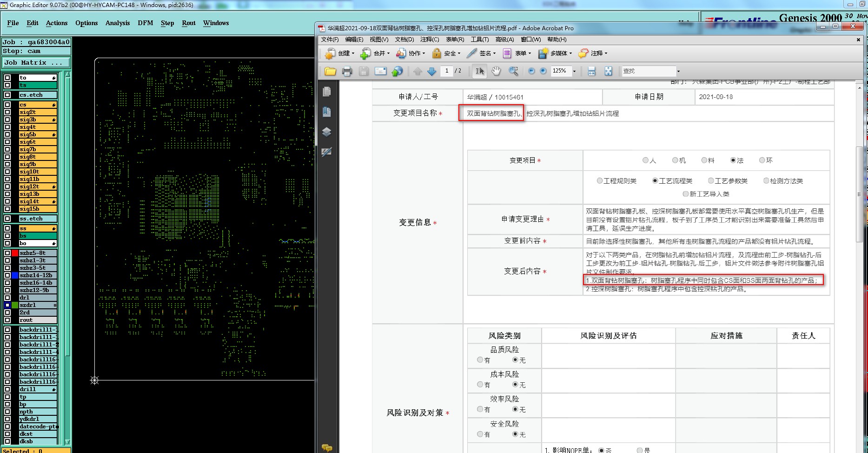The width and height of the screenshot is (868, 453).
Task: Click the 签名 (Sign) pen icon
Action: [471, 53]
